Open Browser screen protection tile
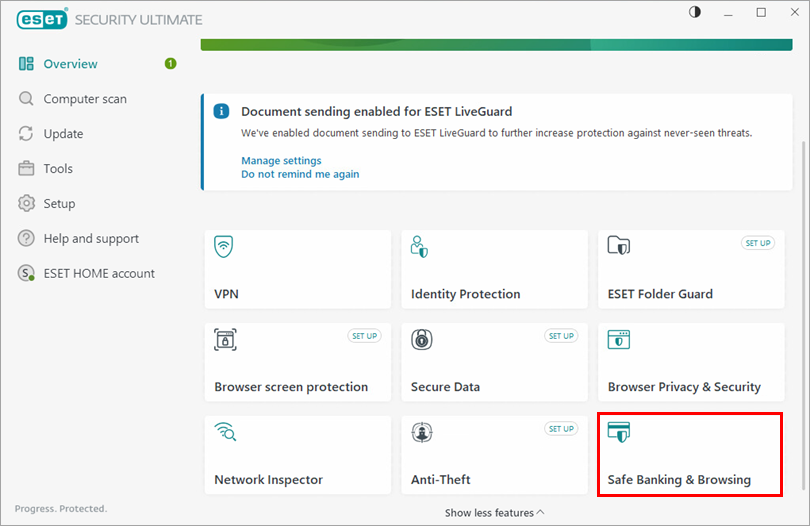Screen dimensions: 810x526 tap(298, 362)
